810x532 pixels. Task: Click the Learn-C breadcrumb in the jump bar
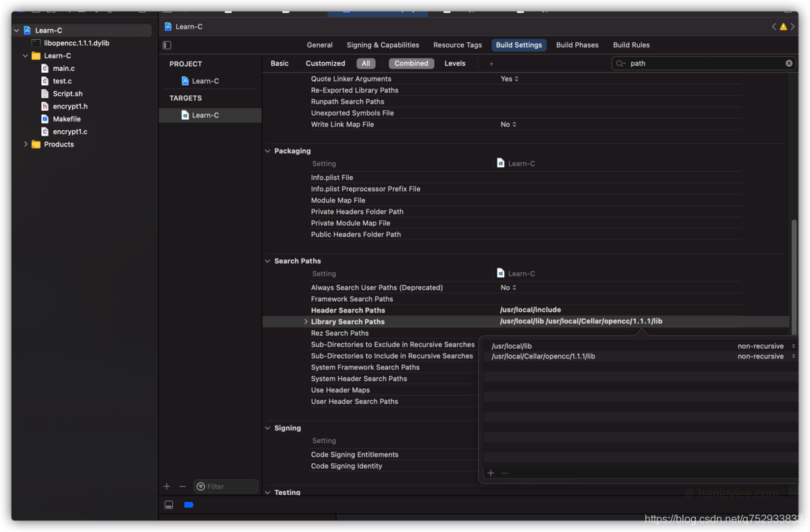click(x=184, y=26)
